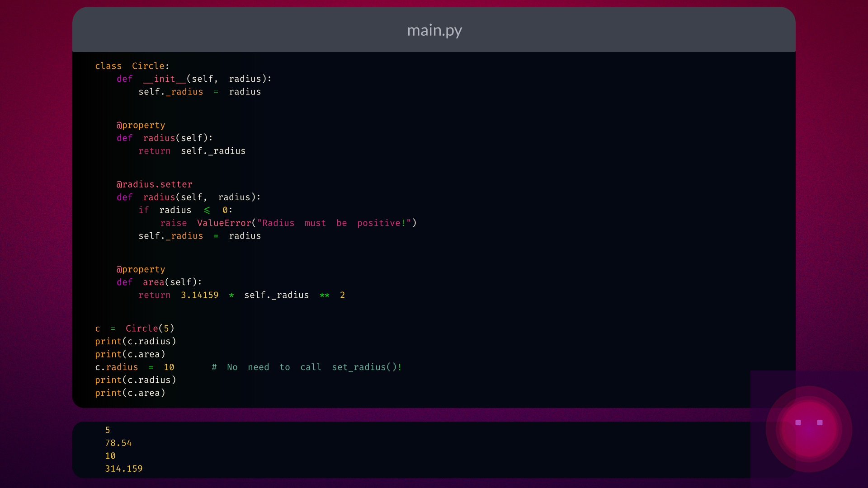868x488 pixels.
Task: Click the if radius ≤ 0 condition
Action: coord(185,210)
